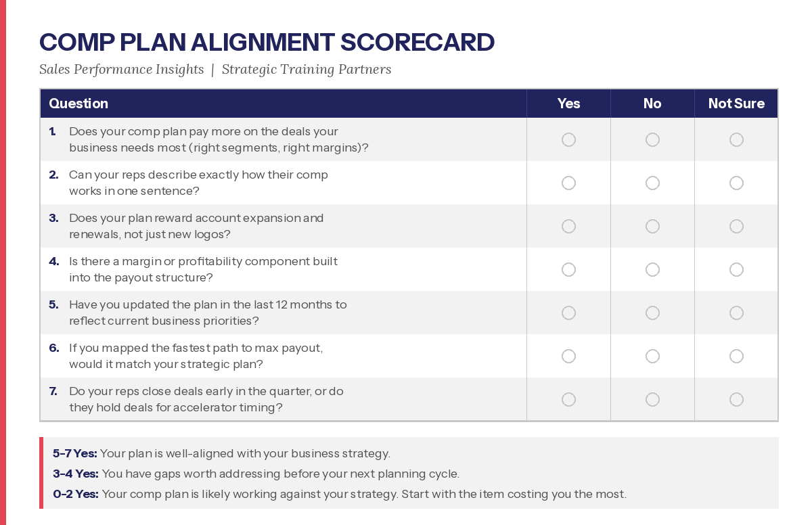Image resolution: width=812 pixels, height=525 pixels.
Task: Select Not Sure for margin question 4
Action: point(736,269)
